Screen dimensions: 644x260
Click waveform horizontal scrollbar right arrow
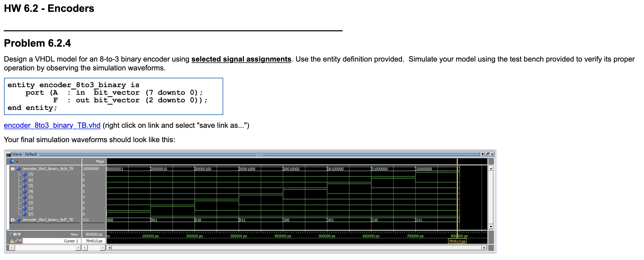(x=484, y=248)
